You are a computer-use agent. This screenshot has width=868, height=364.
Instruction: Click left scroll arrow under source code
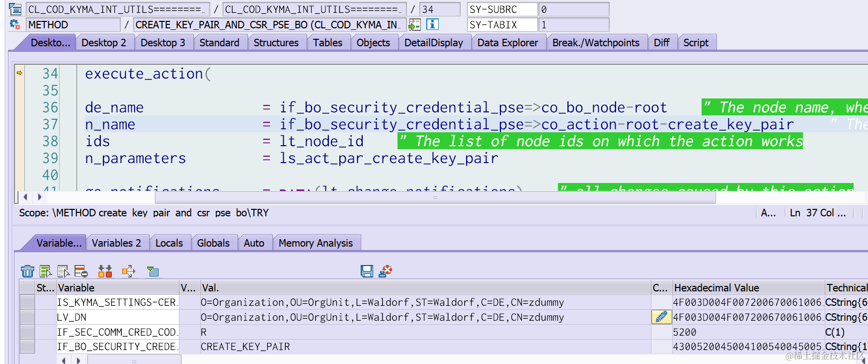click(25, 197)
